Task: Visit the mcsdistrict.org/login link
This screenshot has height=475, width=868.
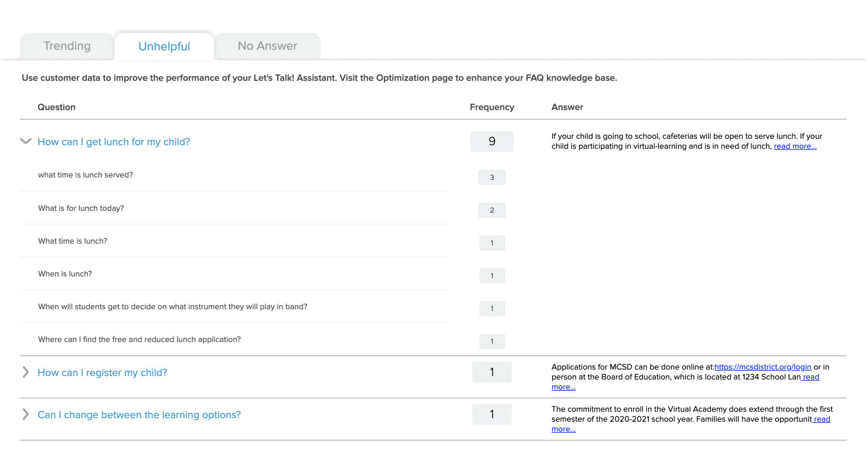Action: click(x=763, y=367)
